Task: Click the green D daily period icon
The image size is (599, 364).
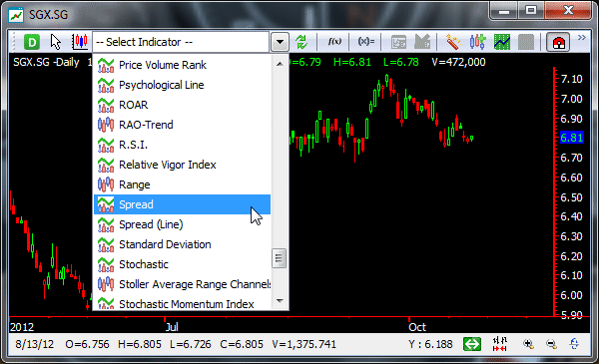Action: pyautogui.click(x=32, y=42)
